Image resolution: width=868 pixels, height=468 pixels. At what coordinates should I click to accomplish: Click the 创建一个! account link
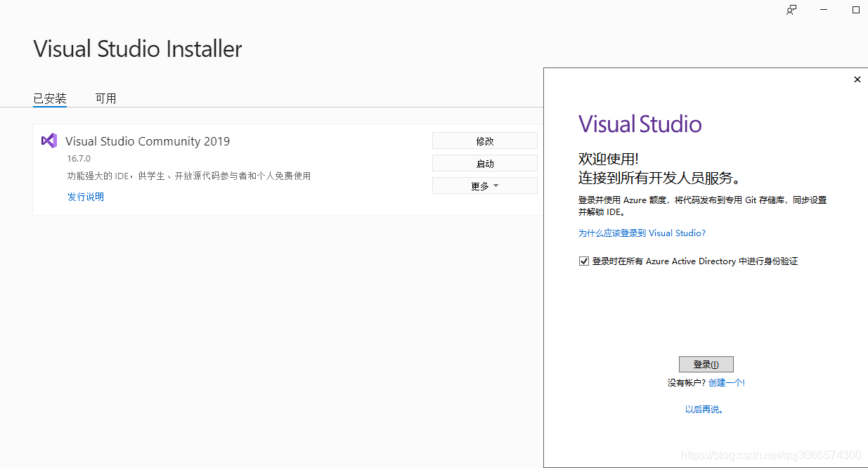727,382
